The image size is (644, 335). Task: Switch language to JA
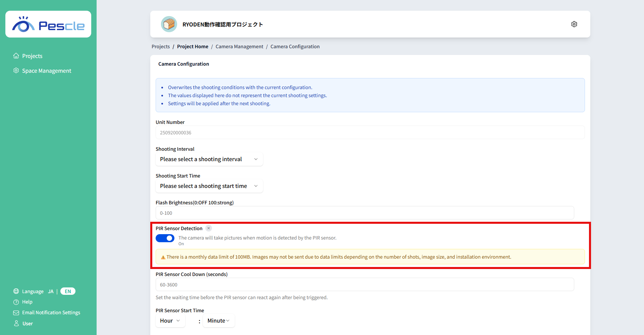51,291
